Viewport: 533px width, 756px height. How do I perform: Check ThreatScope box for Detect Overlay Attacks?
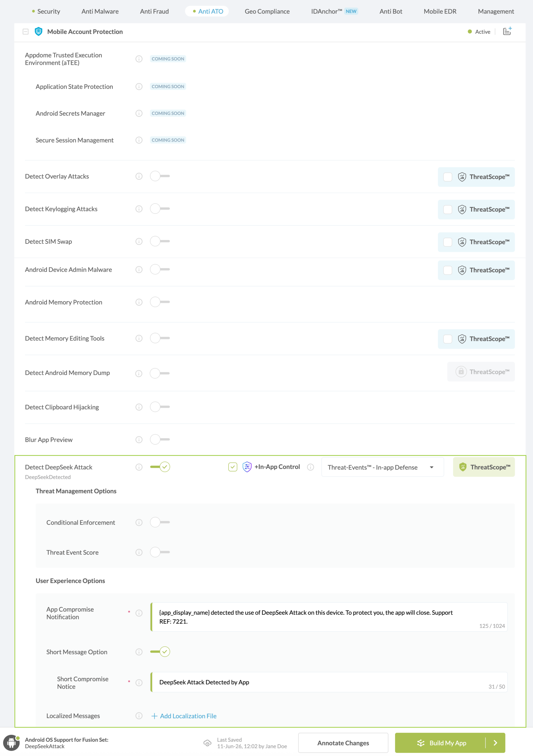(x=448, y=177)
